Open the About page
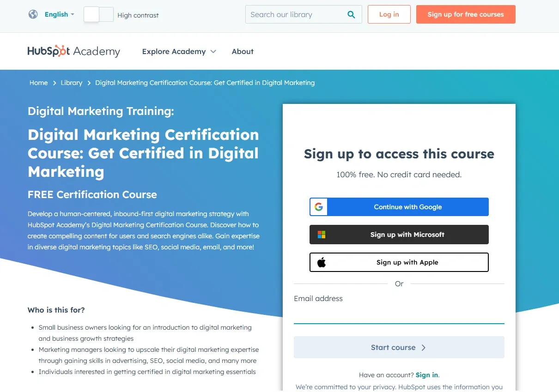Image resolution: width=559 pixels, height=392 pixels. [243, 51]
